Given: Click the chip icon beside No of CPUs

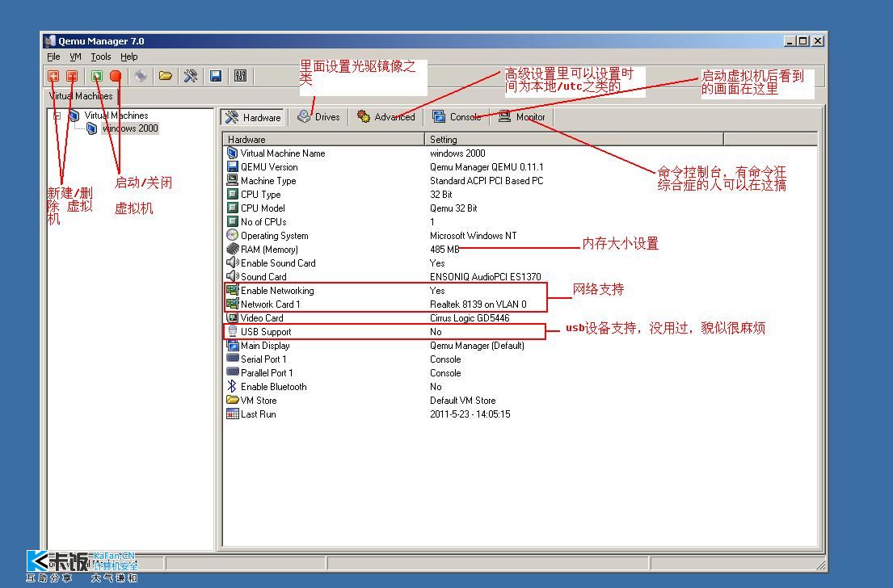Looking at the screenshot, I should (x=233, y=221).
